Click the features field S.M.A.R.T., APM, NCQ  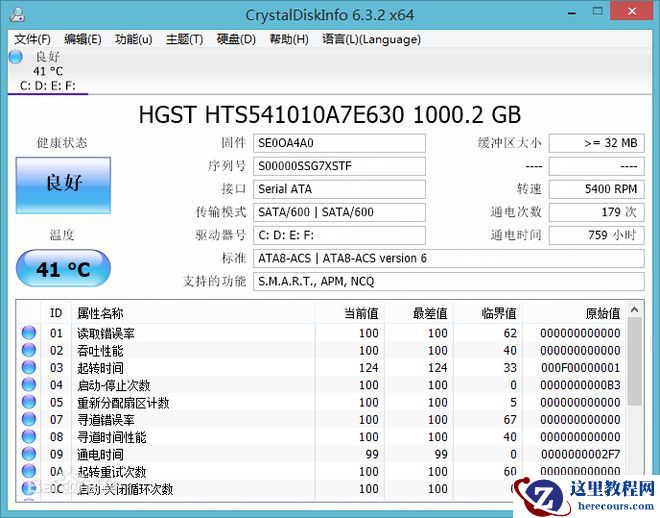pos(449,282)
